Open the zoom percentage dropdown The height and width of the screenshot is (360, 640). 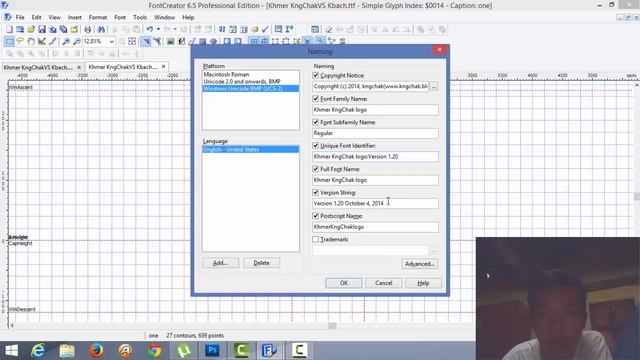111,41
